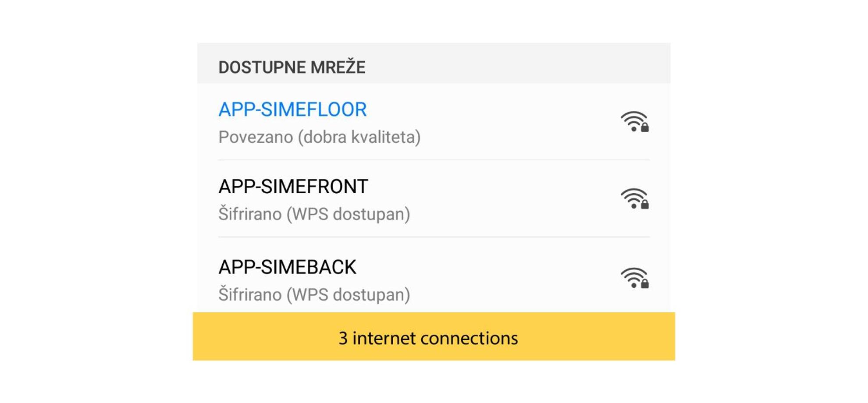
Task: Click 'Šifrirano (WPS dostupan)' under APP-SIMEFRONT
Action: 314,214
